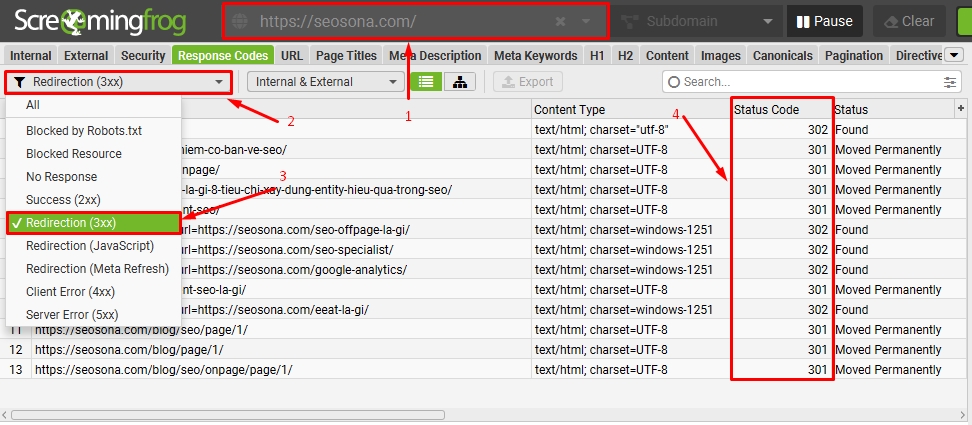This screenshot has width=972, height=425.
Task: Pause the running crawl
Action: coord(824,22)
